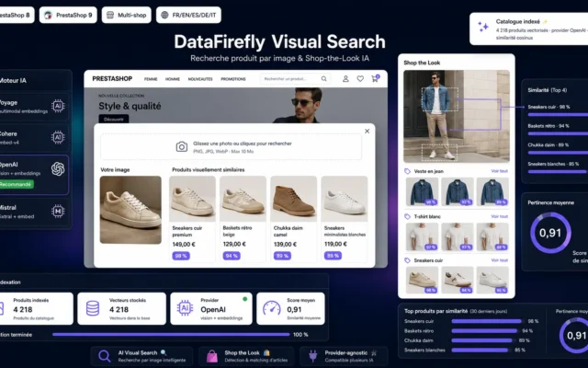Open the HOMME menu in shop header
Image resolution: width=588 pixels, height=368 pixels.
[x=173, y=79]
